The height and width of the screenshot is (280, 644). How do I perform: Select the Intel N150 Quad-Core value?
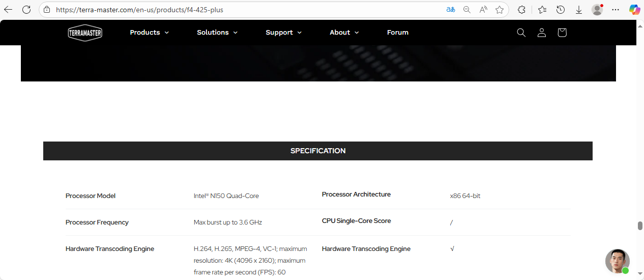point(226,196)
